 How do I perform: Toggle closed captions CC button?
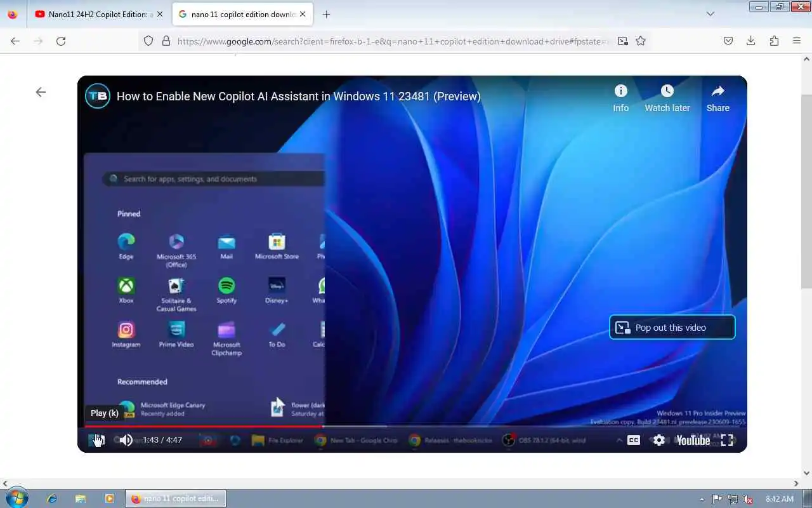633,440
